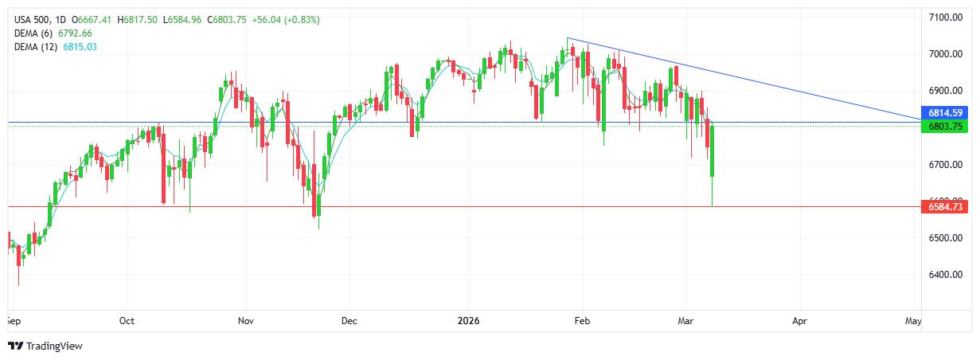Click the Apr label on time axis
This screenshot has height=360, width=980.
point(800,321)
